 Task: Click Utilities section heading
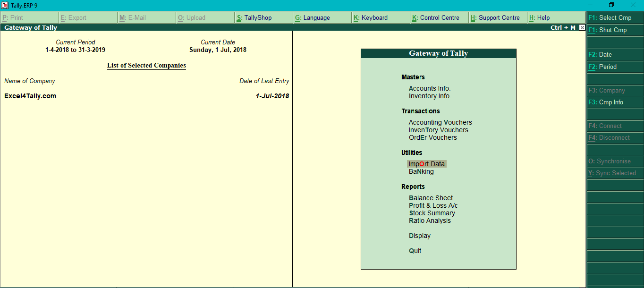412,152
